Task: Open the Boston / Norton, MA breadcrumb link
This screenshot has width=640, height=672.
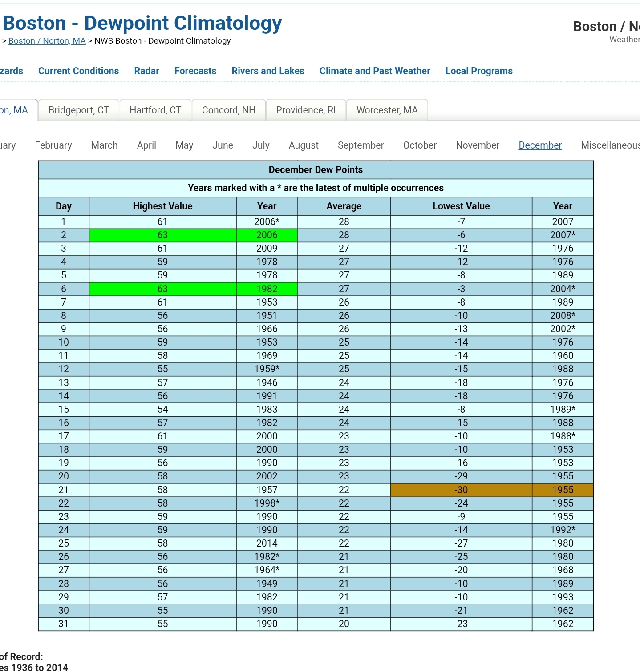Action: (47, 41)
